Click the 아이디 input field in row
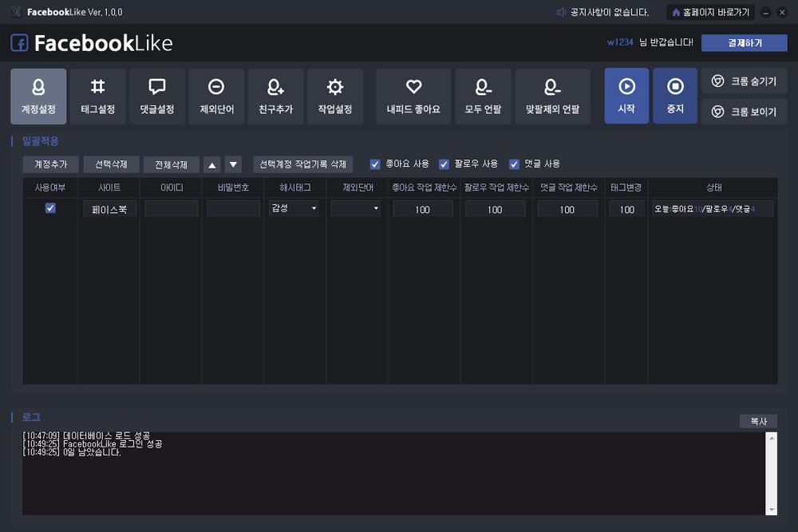 coord(171,209)
